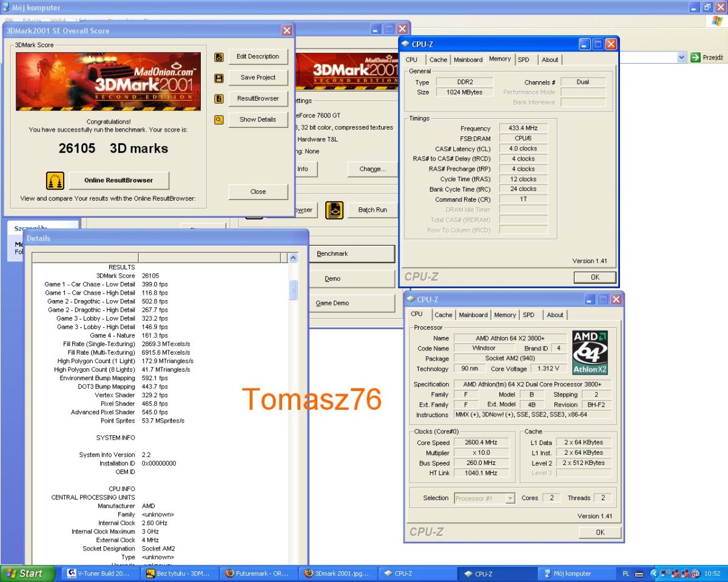Expand the Processor #1 selection dropdown
The height and width of the screenshot is (582, 728).
[510, 498]
